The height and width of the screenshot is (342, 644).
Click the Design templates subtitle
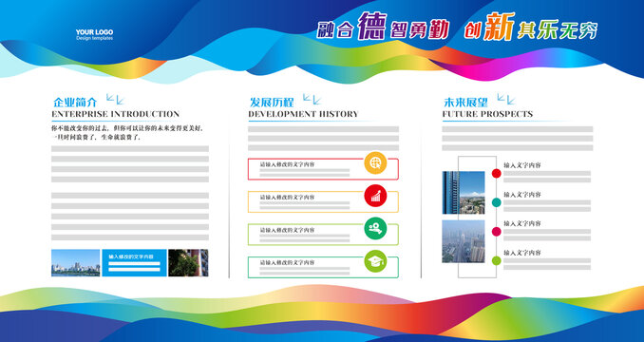tap(94, 39)
